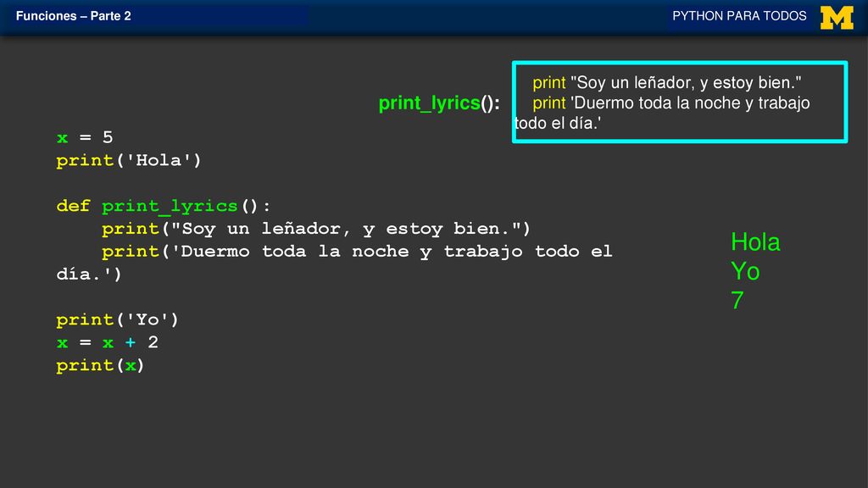
Task: Click the 'Funciones – Parte 2' title
Action: pyautogui.click(x=74, y=16)
